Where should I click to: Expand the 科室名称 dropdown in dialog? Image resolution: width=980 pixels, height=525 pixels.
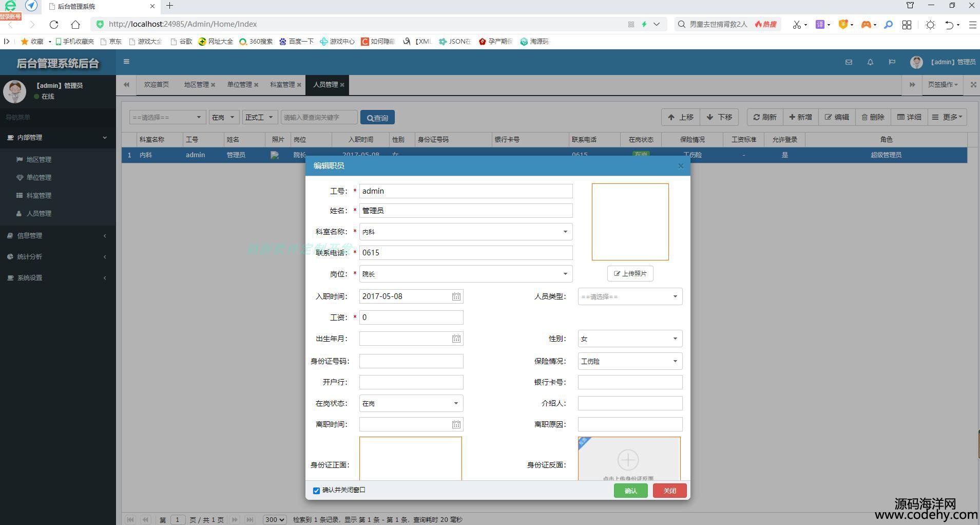pyautogui.click(x=565, y=232)
